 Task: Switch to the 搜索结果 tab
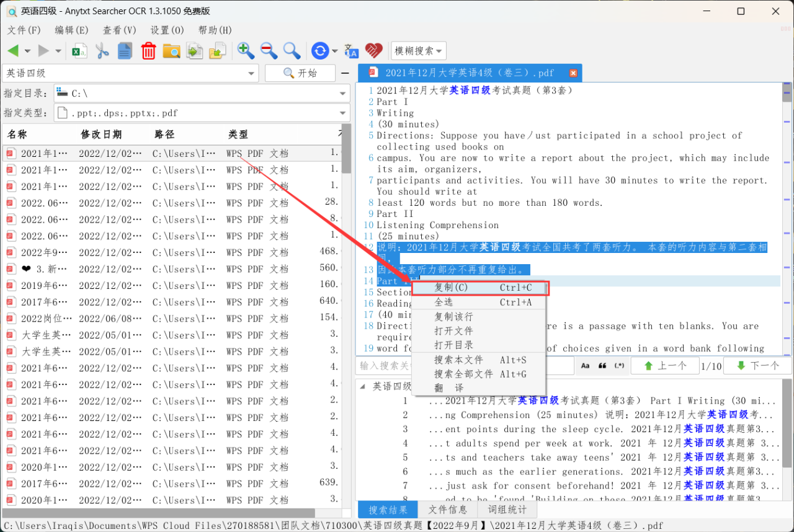click(x=388, y=510)
